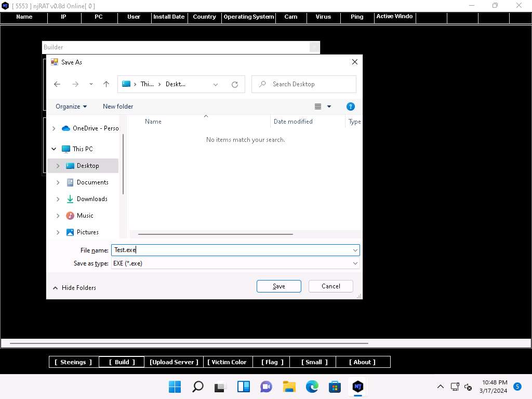The width and height of the screenshot is (532, 399).
Task: Open File Explorer from the taskbar
Action: (x=289, y=387)
